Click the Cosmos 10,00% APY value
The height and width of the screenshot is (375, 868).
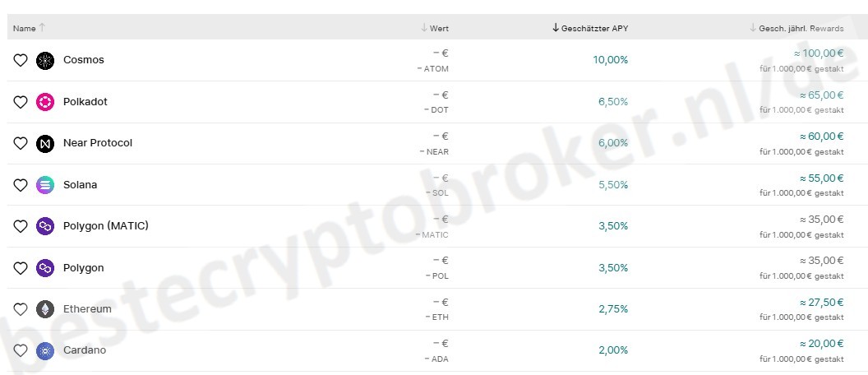tap(610, 60)
